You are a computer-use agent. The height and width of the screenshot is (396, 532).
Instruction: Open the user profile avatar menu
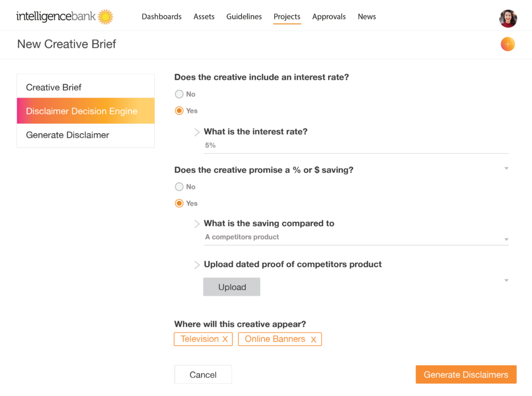click(508, 18)
